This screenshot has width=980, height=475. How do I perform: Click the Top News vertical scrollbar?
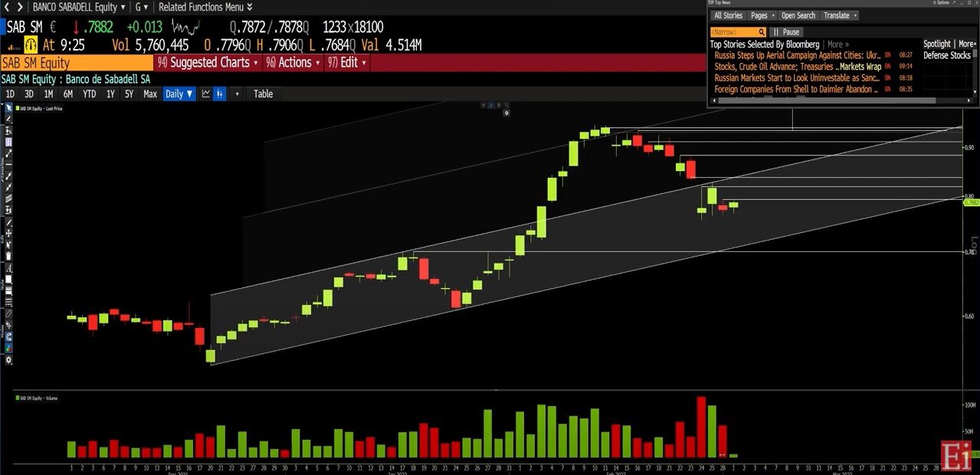point(975,69)
